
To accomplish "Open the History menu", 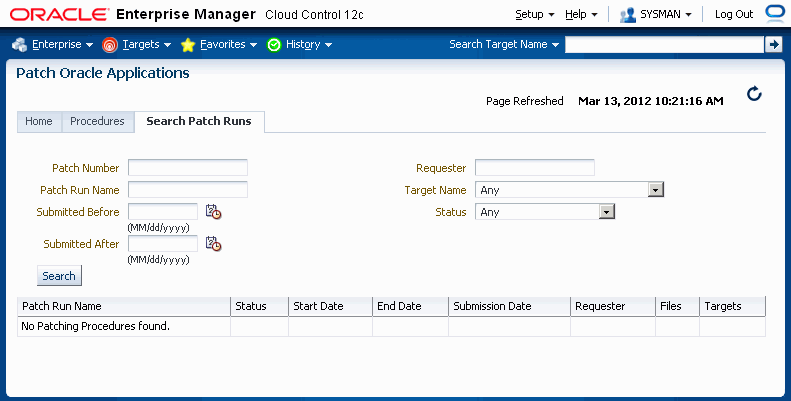I will (x=309, y=44).
